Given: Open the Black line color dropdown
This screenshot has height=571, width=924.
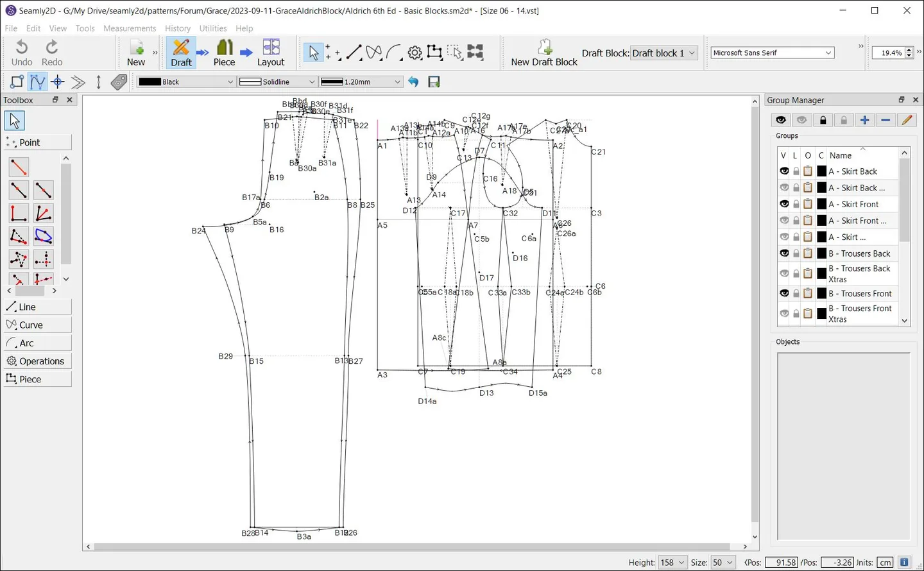Looking at the screenshot, I should coord(186,81).
